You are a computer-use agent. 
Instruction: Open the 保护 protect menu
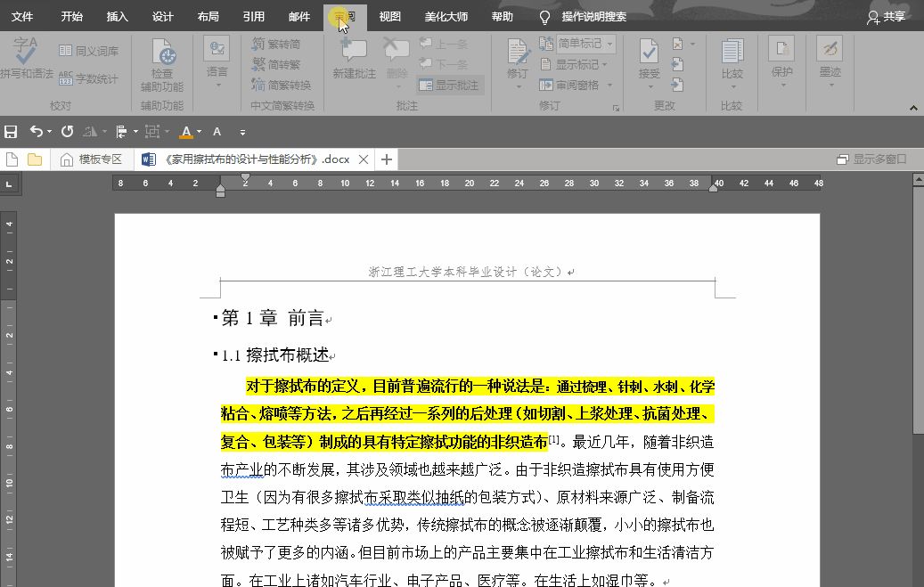782,61
